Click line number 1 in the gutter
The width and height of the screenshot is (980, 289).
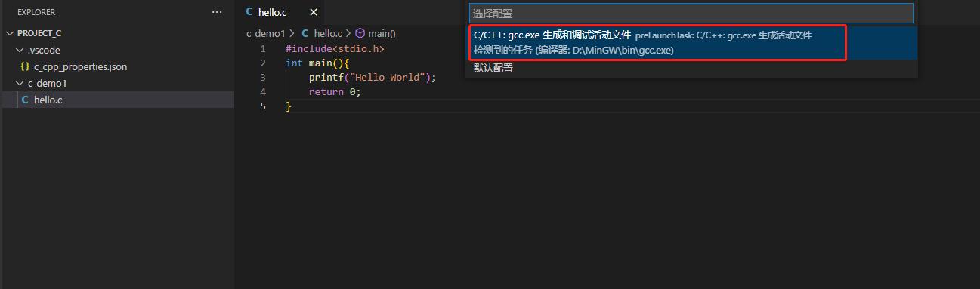pyautogui.click(x=263, y=48)
